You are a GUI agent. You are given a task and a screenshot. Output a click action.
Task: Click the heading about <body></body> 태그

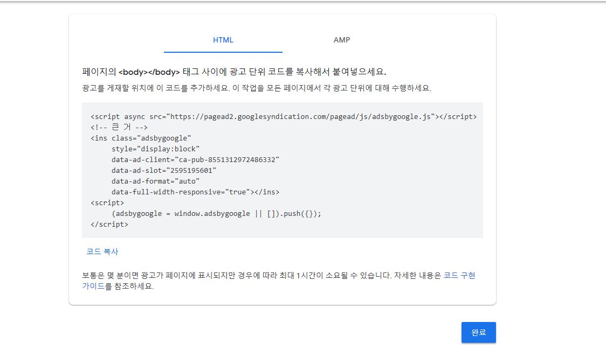coord(234,72)
